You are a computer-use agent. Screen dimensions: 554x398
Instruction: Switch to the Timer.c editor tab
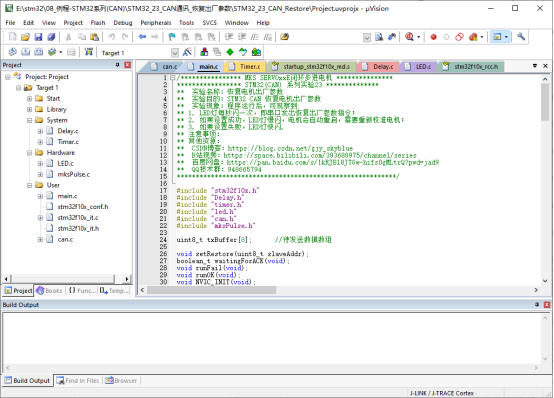(245, 66)
